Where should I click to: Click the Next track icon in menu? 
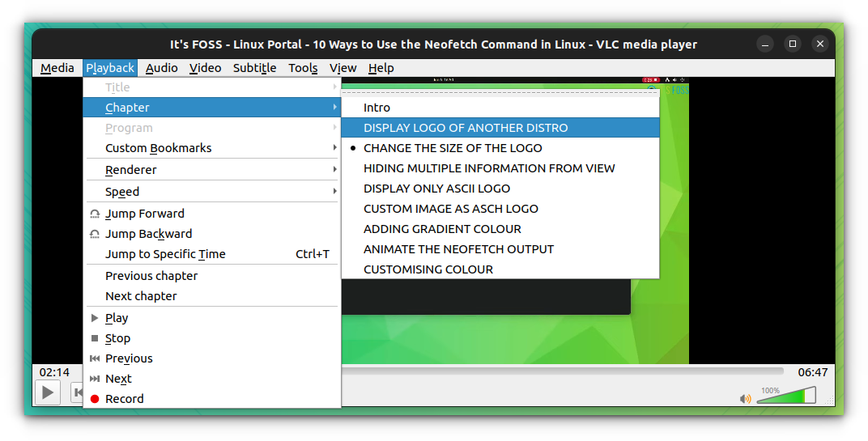tap(95, 379)
